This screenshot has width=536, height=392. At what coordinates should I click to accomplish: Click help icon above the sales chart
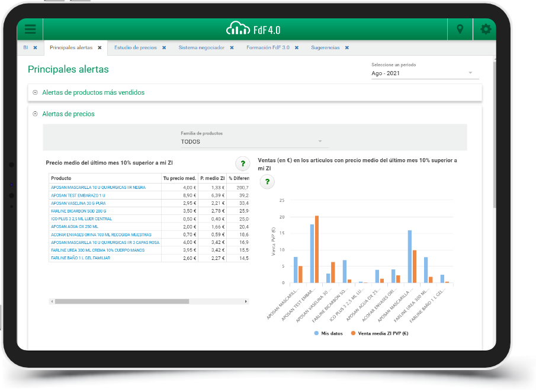(267, 182)
